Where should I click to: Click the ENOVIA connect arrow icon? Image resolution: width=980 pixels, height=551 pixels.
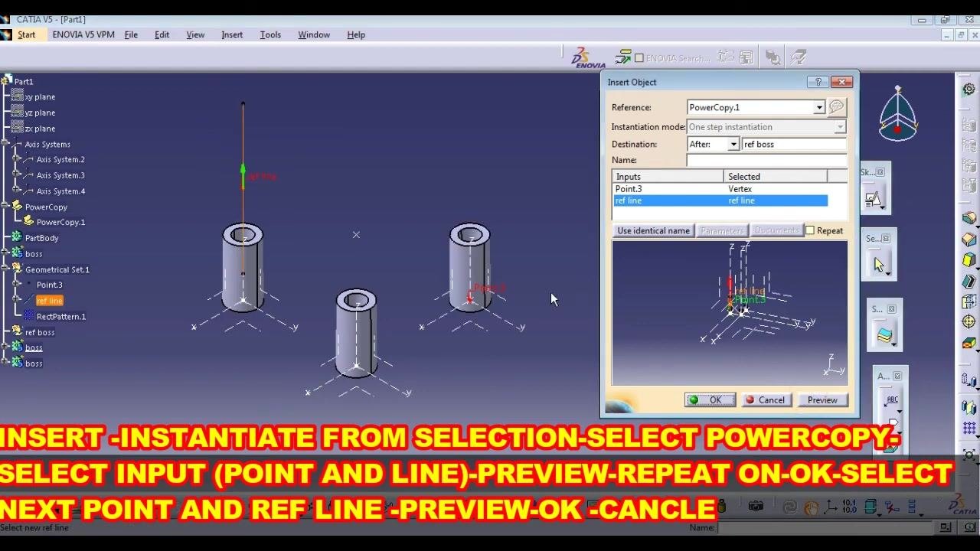622,57
